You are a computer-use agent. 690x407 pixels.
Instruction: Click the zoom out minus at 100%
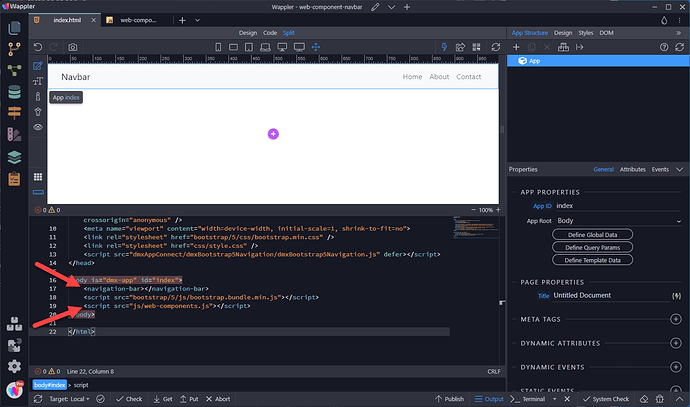point(473,210)
